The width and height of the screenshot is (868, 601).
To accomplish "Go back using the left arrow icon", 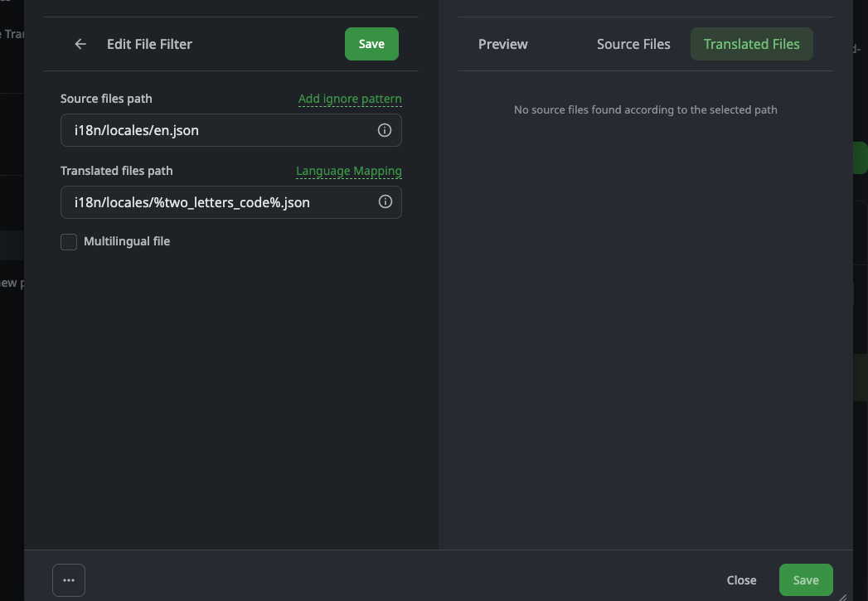I will point(80,44).
